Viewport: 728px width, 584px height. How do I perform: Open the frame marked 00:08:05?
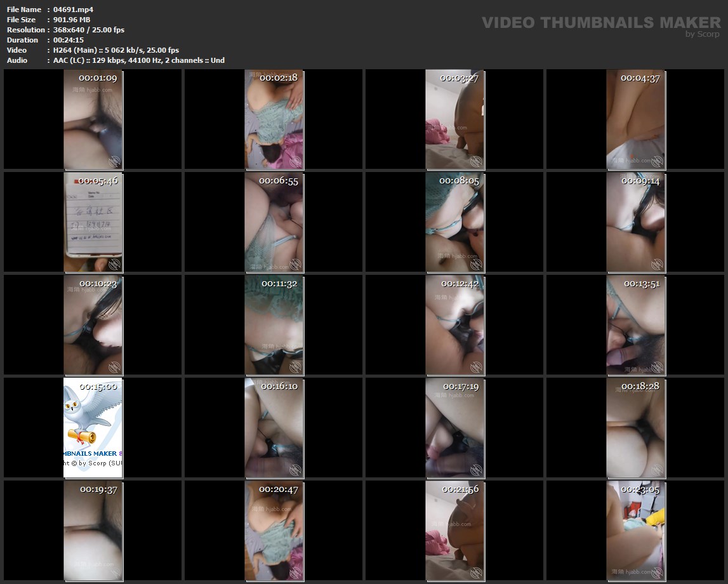(x=454, y=222)
